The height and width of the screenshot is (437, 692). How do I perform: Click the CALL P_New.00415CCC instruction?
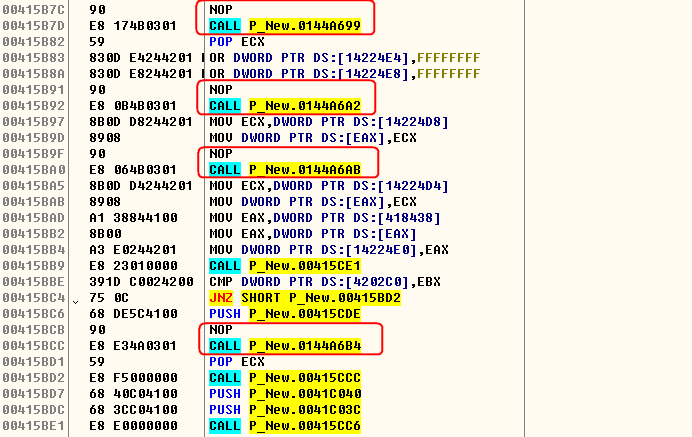[x=285, y=378]
